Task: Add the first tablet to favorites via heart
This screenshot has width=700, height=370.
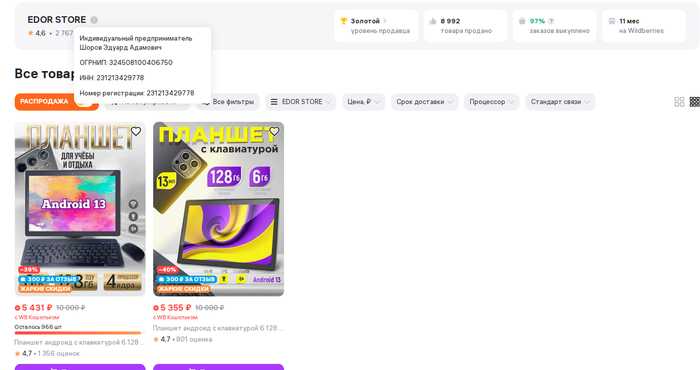Action: [x=136, y=131]
